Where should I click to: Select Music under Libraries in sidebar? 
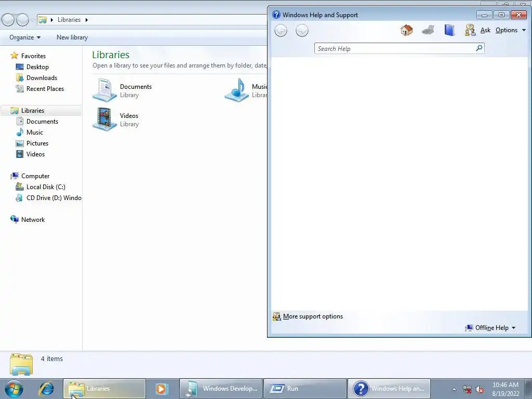click(35, 132)
